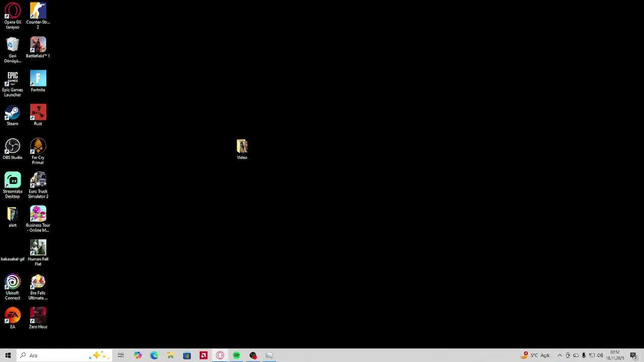Screen dimensions: 644x362
Task: Select the Epic Games Launcher icon
Action: click(13, 84)
